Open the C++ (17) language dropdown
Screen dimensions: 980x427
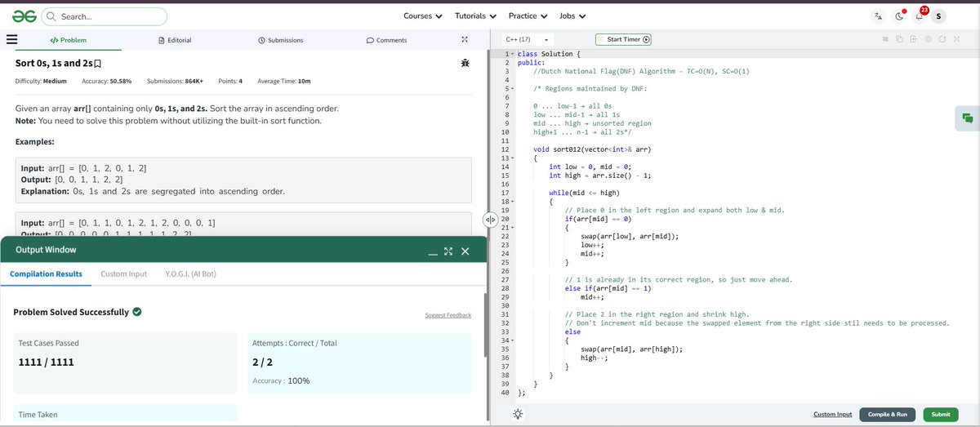tap(526, 39)
